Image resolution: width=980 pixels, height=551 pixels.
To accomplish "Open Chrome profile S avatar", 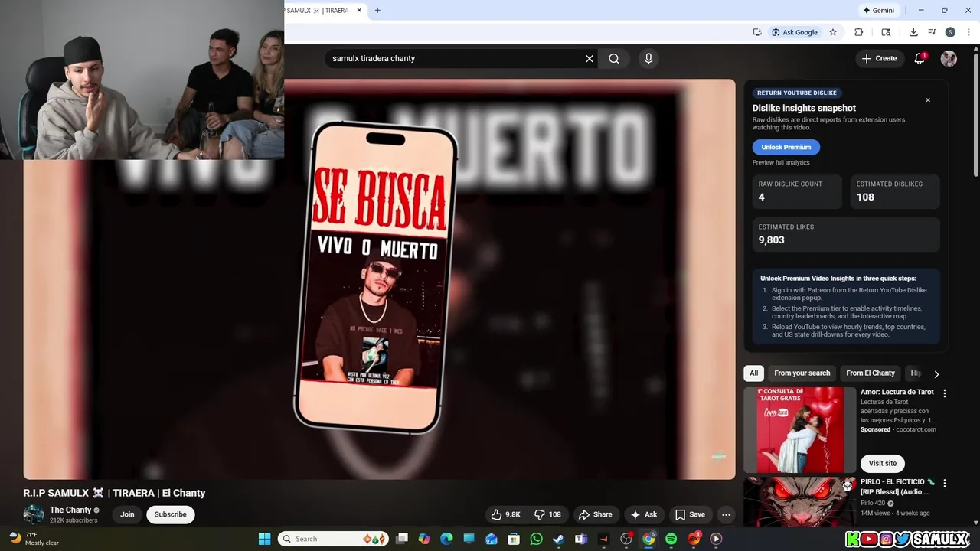I will click(x=950, y=32).
